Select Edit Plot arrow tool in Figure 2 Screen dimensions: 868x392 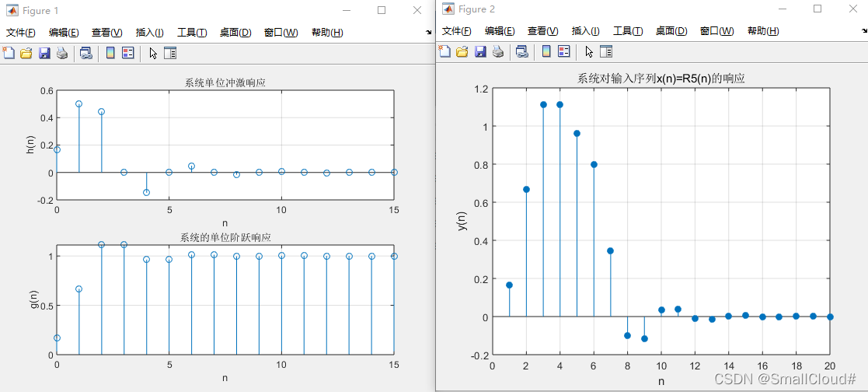click(590, 51)
